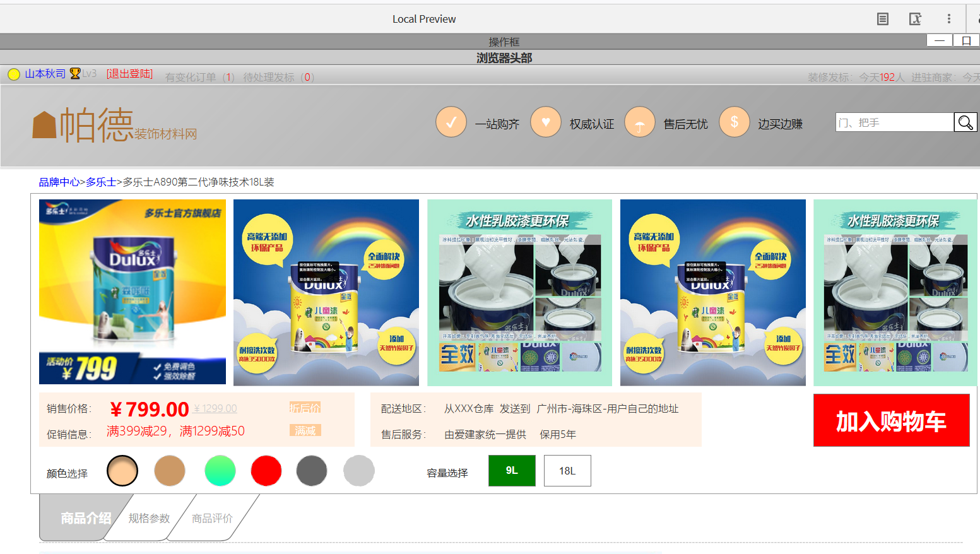Open the three-dot more menu

[x=948, y=19]
